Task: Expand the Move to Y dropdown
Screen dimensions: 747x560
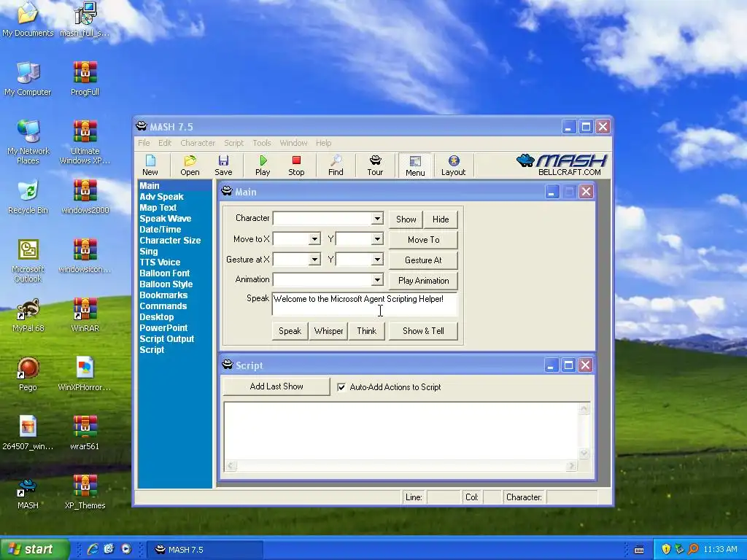Action: (x=377, y=239)
